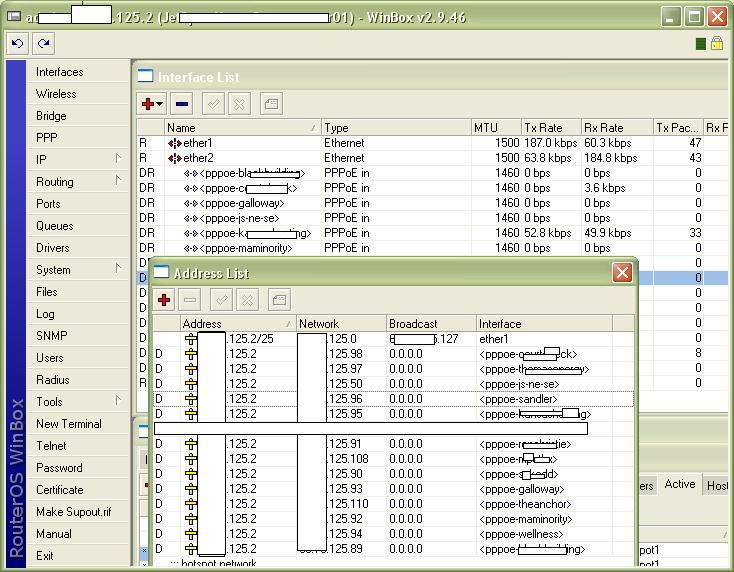Screen dimensions: 734x572
Task: Enable item via Interface List checkmark button
Action: point(212,103)
